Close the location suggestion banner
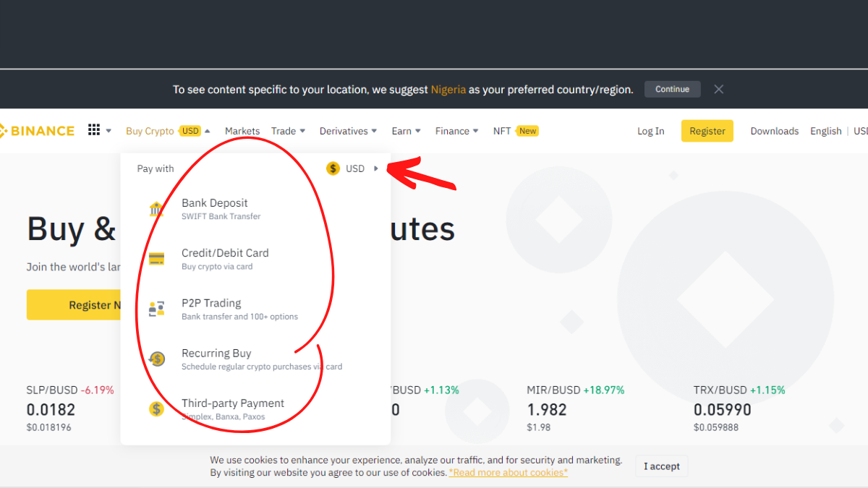The image size is (868, 488). pos(718,89)
